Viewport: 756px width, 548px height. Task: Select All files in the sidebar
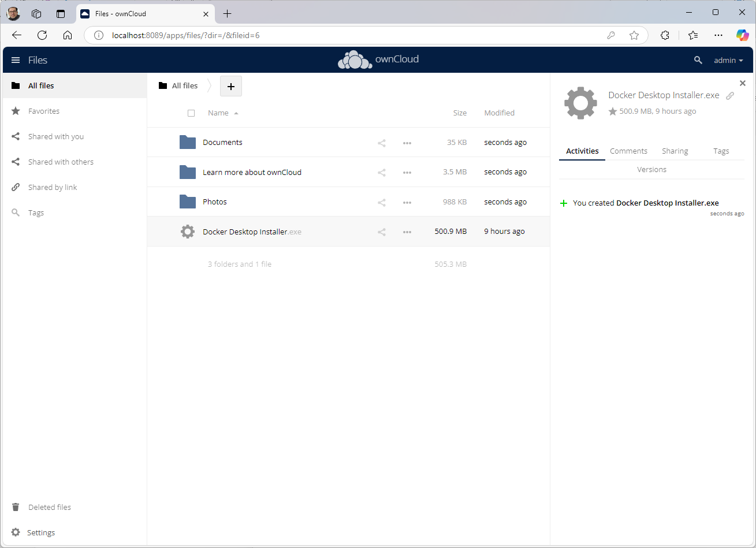click(x=75, y=85)
